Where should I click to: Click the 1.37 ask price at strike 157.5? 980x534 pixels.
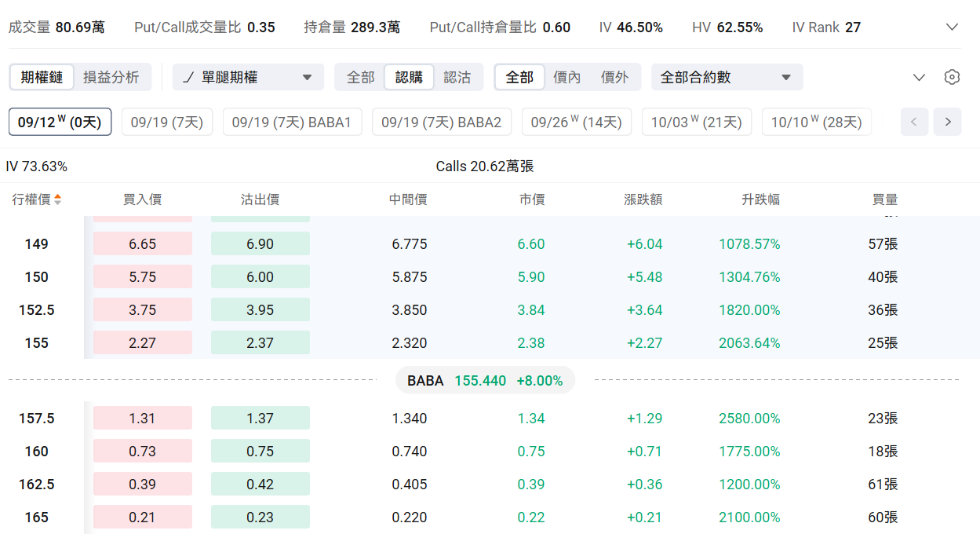pyautogui.click(x=260, y=419)
